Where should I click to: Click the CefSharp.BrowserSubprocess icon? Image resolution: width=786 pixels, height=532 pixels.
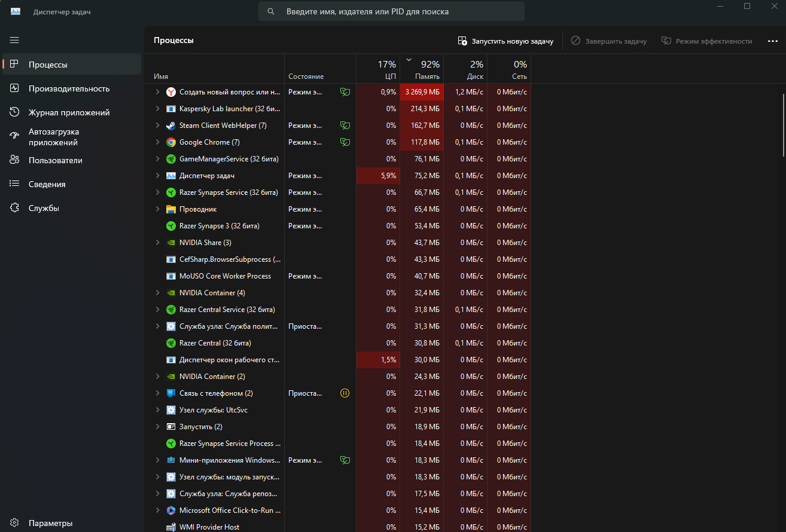(x=171, y=259)
